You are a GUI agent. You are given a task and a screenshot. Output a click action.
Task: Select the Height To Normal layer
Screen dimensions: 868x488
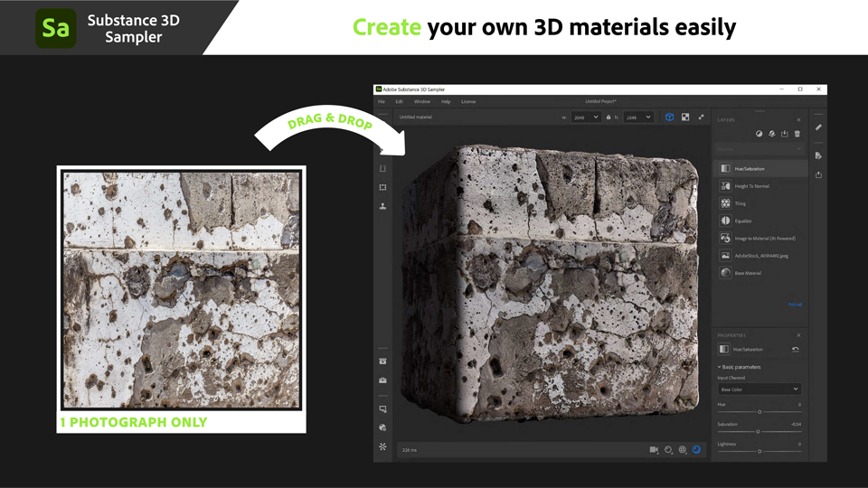click(760, 186)
